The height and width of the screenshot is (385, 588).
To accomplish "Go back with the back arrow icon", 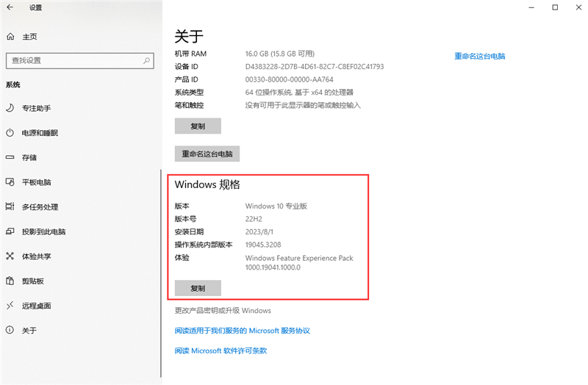I will (10, 7).
